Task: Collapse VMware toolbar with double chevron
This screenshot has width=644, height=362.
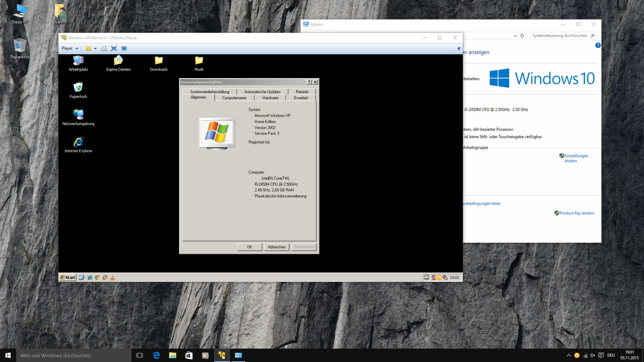Action: point(459,49)
